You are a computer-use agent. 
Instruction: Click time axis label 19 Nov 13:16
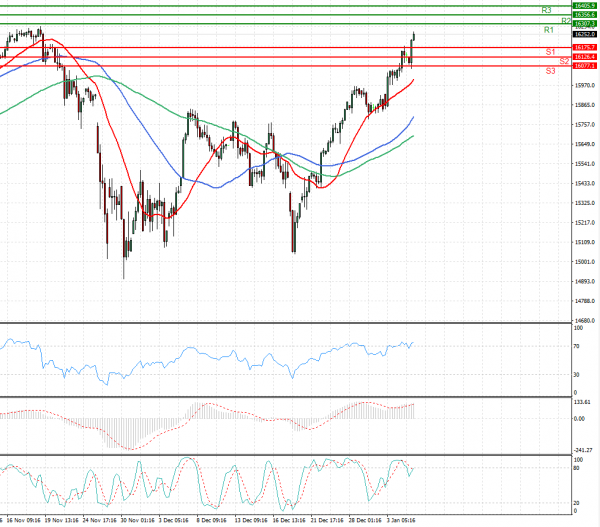(61, 520)
